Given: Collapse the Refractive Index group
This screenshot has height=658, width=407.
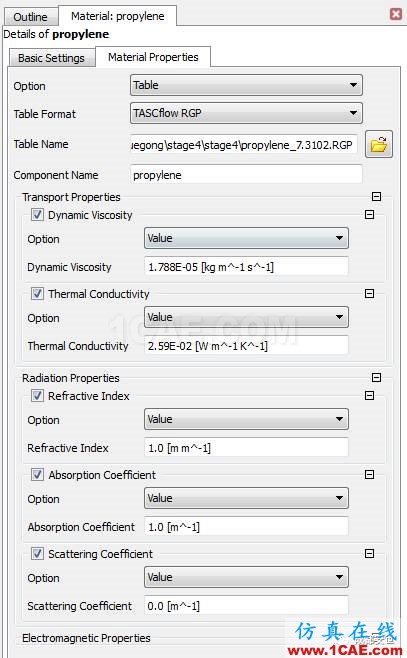Looking at the screenshot, I should tap(369, 395).
